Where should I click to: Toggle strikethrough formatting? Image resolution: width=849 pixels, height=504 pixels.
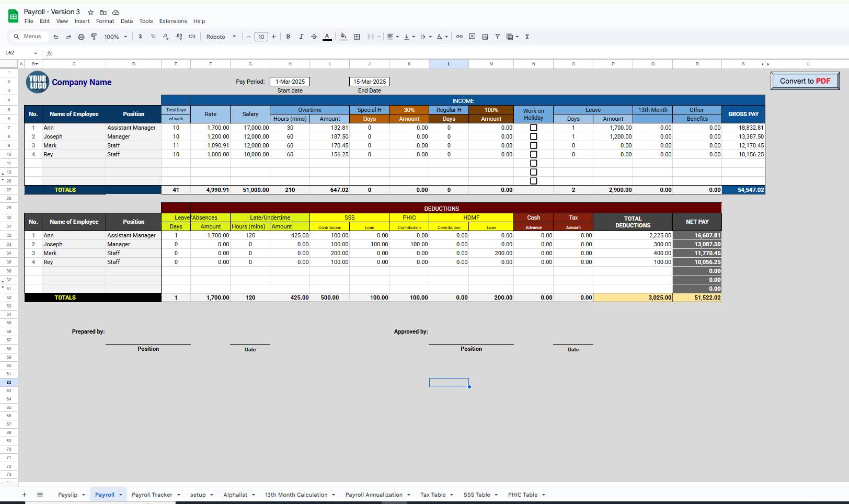314,37
